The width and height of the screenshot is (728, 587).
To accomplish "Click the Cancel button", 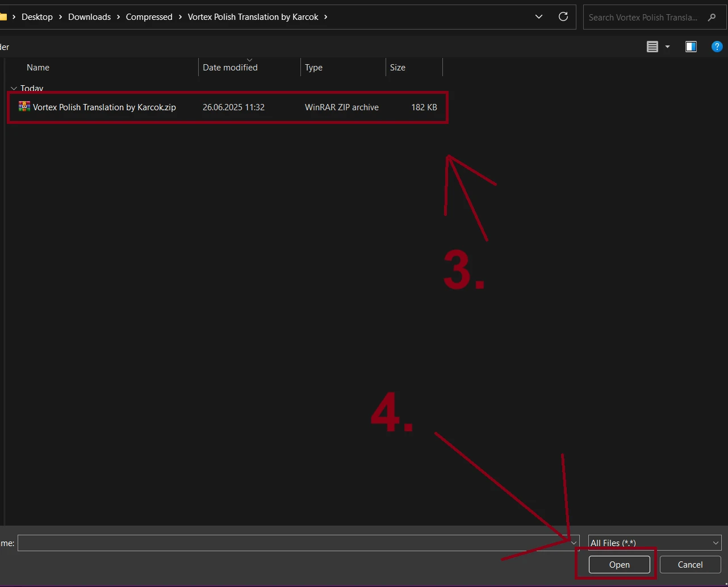I will [x=690, y=564].
